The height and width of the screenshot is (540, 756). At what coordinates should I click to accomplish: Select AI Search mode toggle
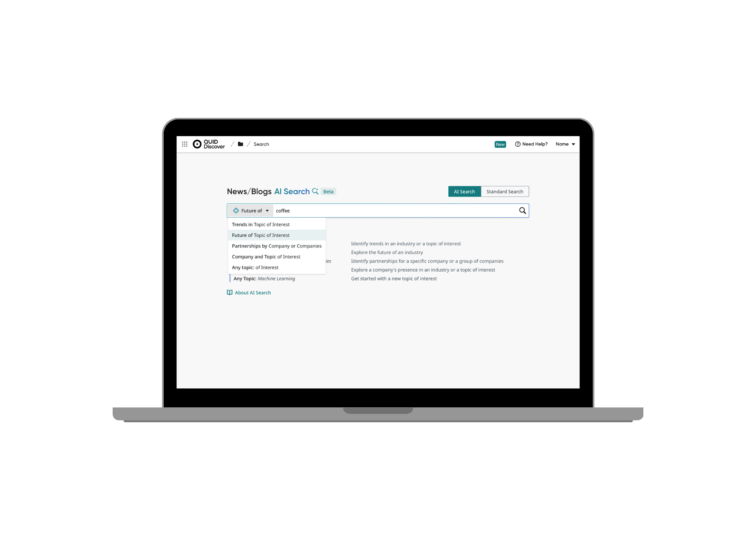point(465,191)
